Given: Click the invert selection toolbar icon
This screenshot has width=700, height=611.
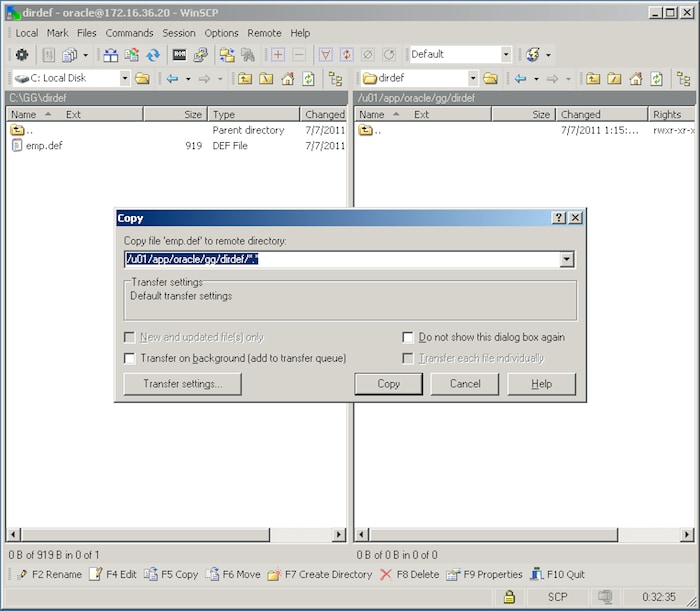Looking at the screenshot, I should pyautogui.click(x=347, y=55).
